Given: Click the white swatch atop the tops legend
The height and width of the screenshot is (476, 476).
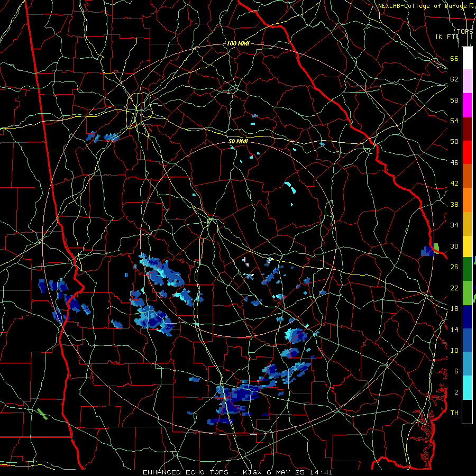Looking at the screenshot, I should click(x=467, y=58).
